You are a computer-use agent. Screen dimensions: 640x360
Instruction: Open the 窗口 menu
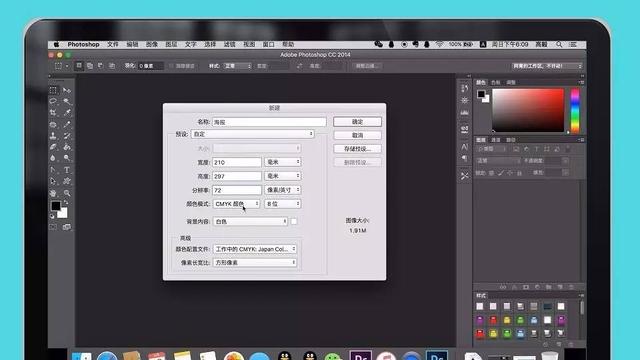pyautogui.click(x=269, y=44)
